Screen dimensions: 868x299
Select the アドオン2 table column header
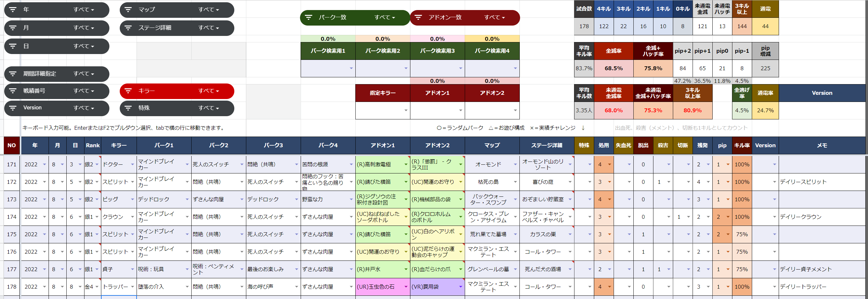437,145
